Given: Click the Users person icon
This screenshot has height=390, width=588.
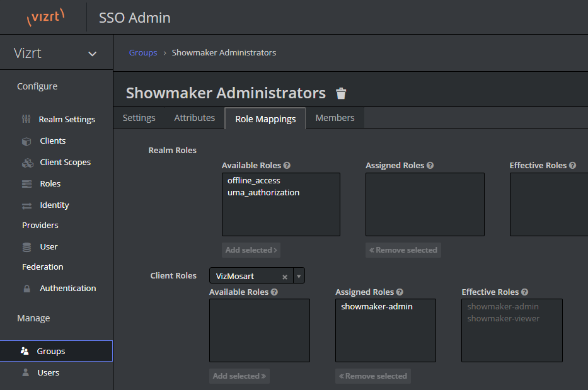Looking at the screenshot, I should click(x=25, y=372).
